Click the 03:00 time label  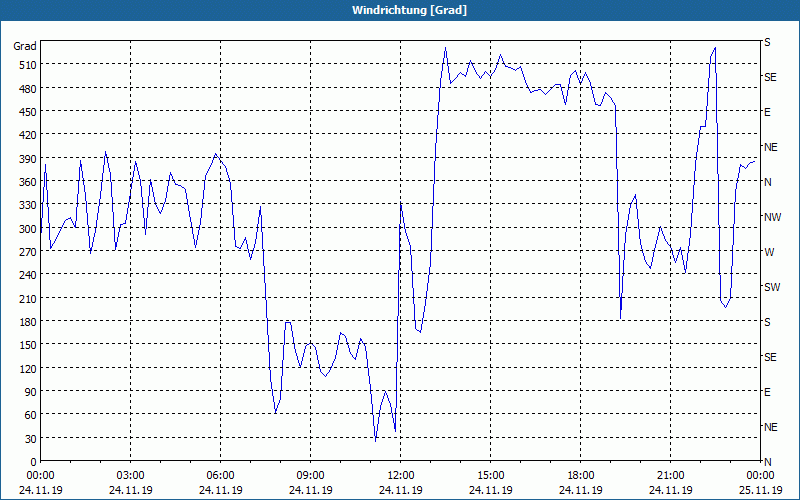click(131, 476)
